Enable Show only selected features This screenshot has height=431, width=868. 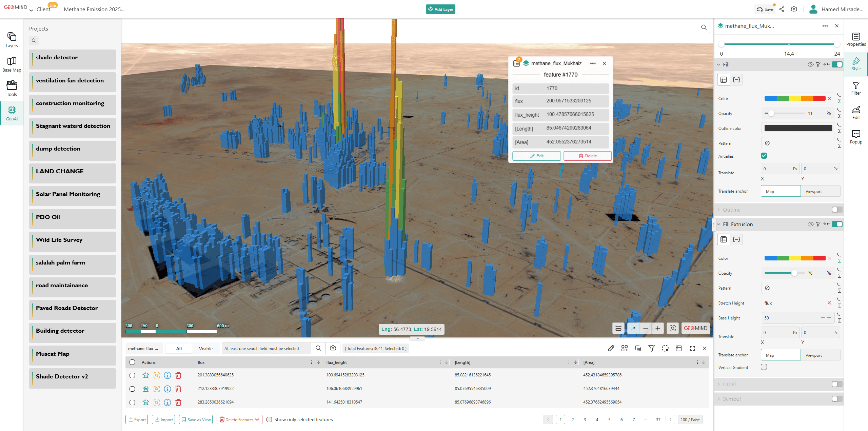pos(269,419)
